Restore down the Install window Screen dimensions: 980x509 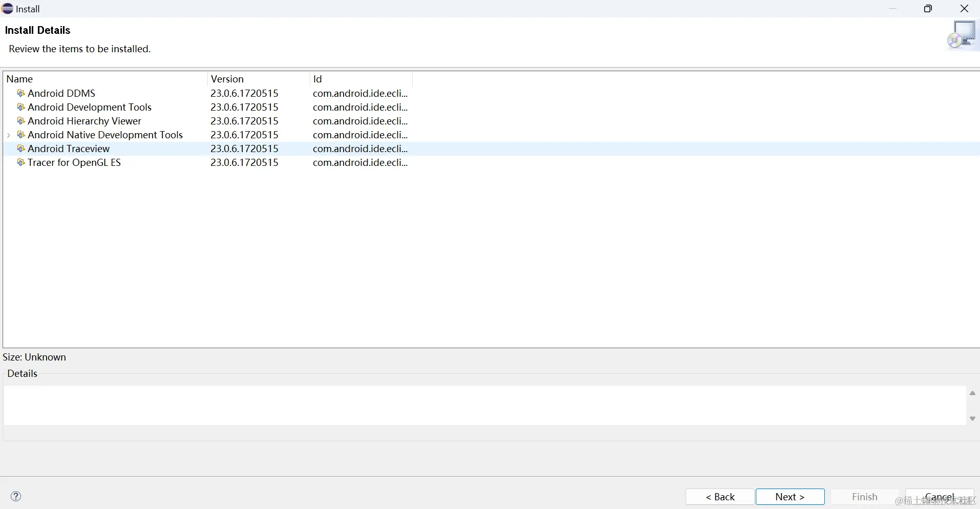[x=928, y=9]
